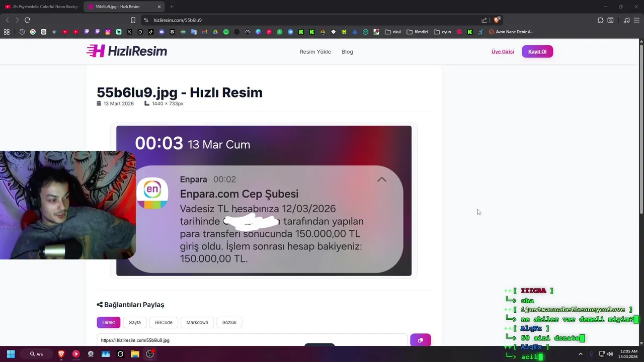Open the Google bookmark icon
Screen dimensions: 644x362
[33, 32]
